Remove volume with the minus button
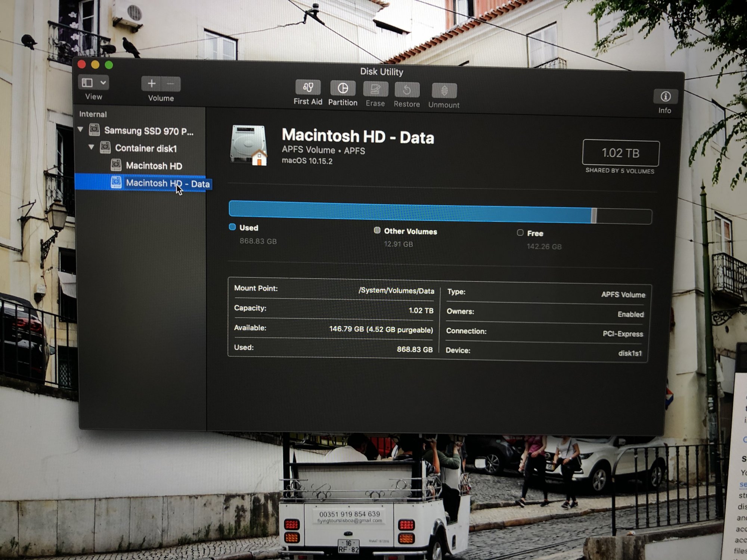This screenshot has height=560, width=747. 171,84
